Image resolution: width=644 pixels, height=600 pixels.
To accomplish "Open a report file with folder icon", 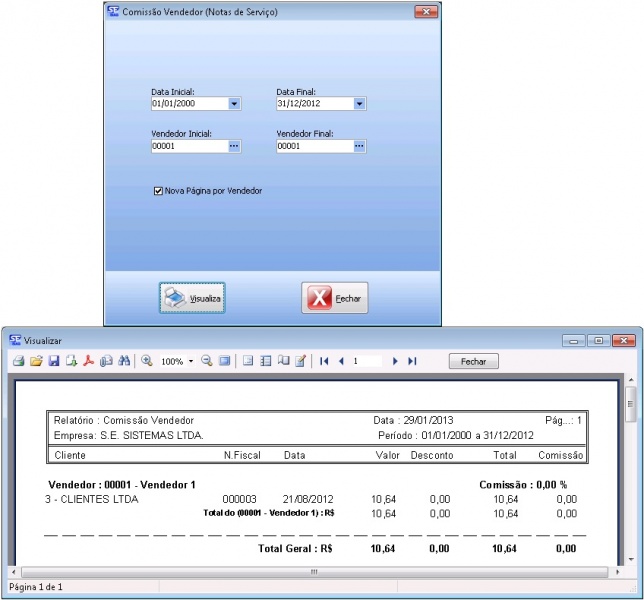I will 36,361.
